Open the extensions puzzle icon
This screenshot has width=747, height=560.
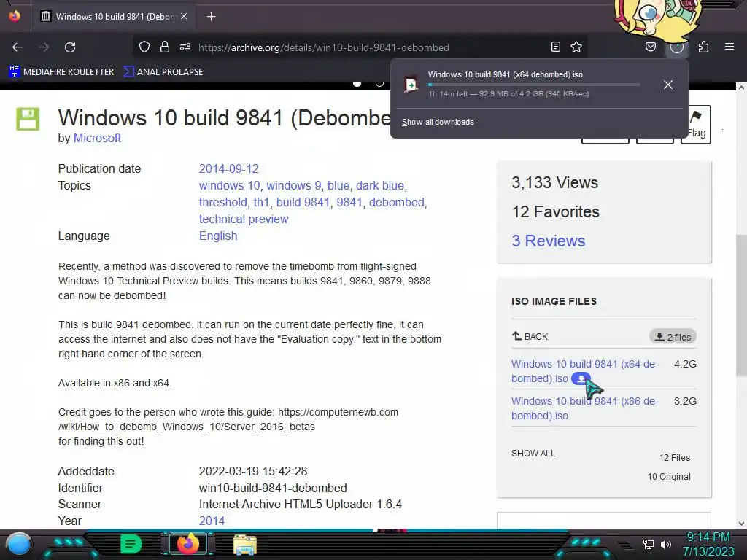(703, 47)
